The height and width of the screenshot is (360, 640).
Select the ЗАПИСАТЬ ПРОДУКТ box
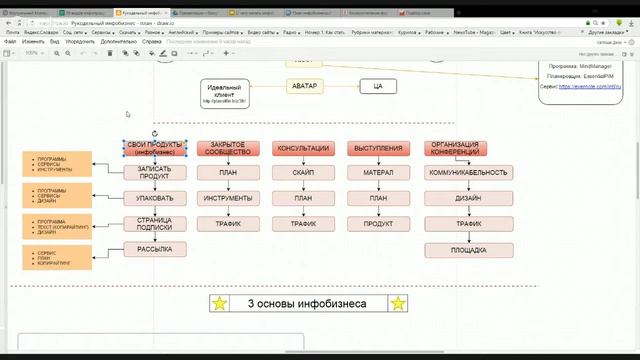[x=155, y=173]
